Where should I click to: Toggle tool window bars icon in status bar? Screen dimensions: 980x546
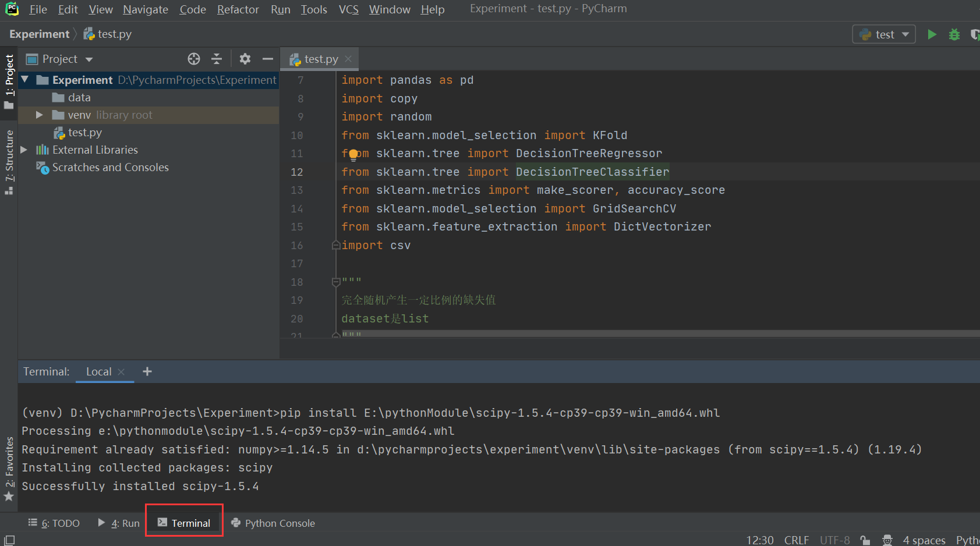pos(9,540)
